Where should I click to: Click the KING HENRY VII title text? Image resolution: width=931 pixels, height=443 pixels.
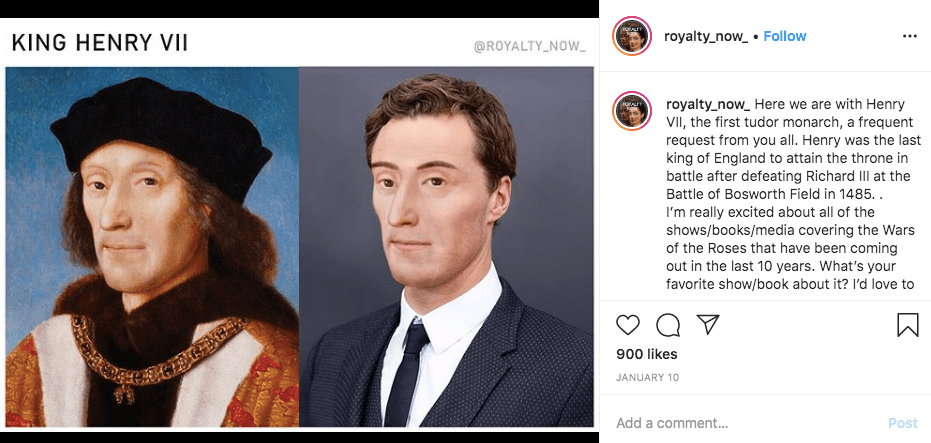(x=100, y=43)
